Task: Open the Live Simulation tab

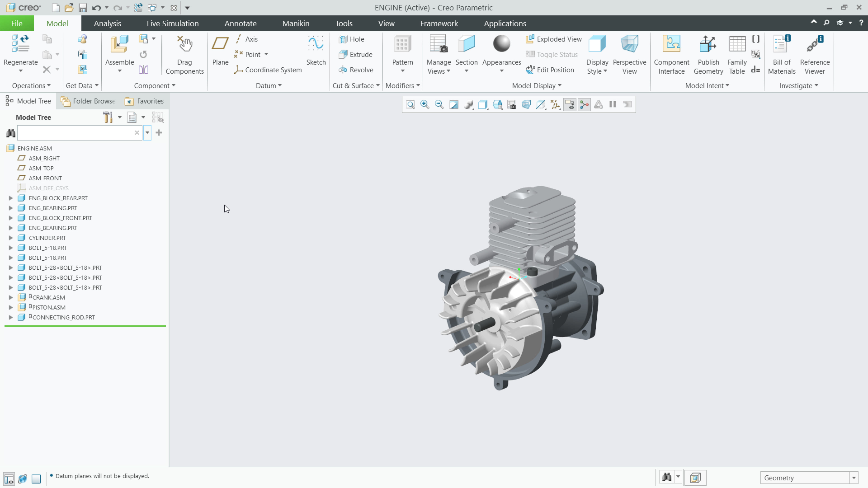Action: (x=172, y=23)
